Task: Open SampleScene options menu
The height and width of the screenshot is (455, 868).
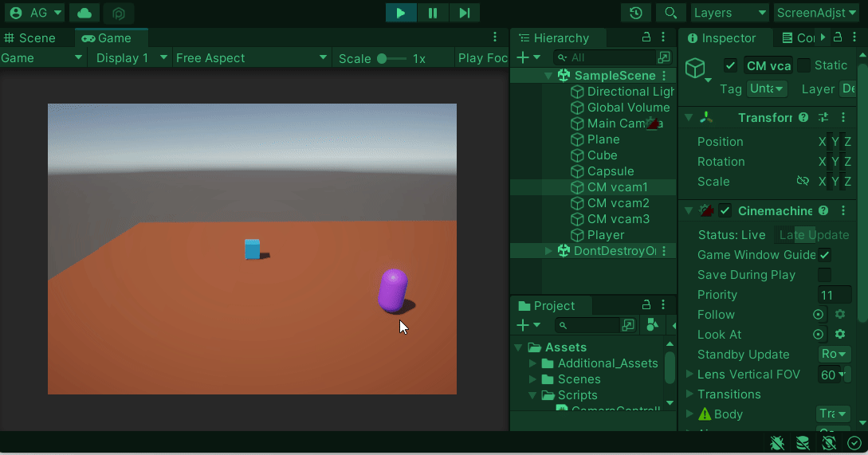Action: (664, 75)
